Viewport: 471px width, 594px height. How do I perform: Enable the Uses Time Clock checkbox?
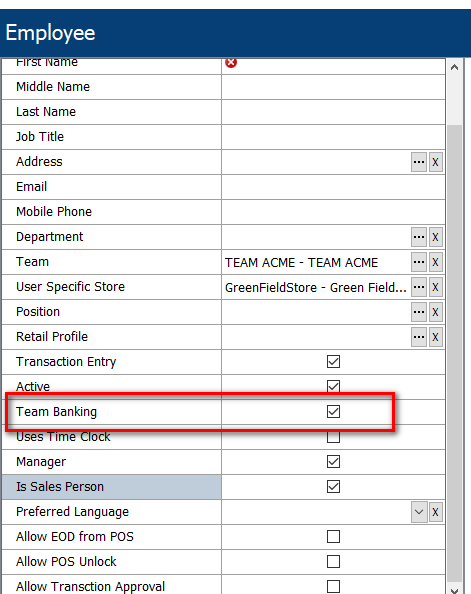coord(333,437)
